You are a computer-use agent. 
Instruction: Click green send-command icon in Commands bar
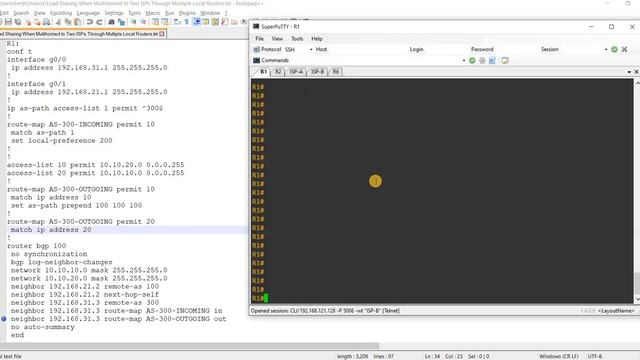(472, 60)
